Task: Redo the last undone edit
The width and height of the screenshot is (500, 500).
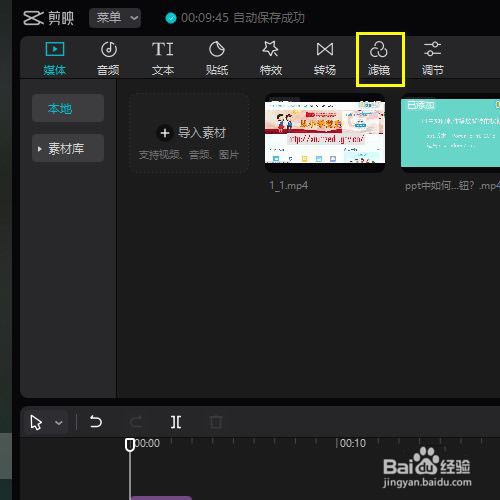Action: [136, 422]
